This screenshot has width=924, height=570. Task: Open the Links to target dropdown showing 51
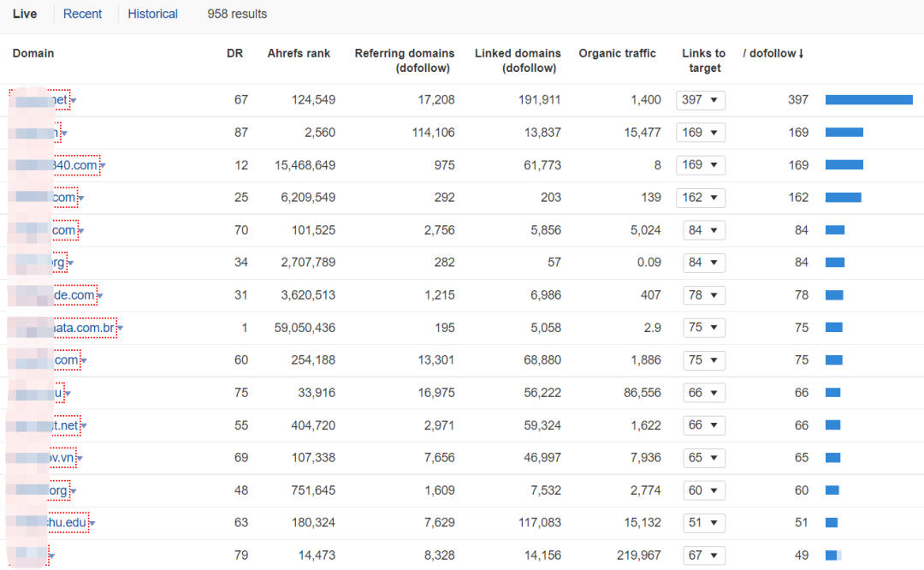pos(703,523)
